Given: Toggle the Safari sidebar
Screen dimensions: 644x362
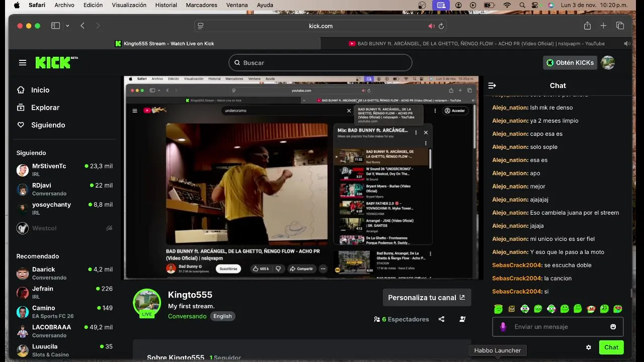Looking at the screenshot, I should pyautogui.click(x=55, y=26).
